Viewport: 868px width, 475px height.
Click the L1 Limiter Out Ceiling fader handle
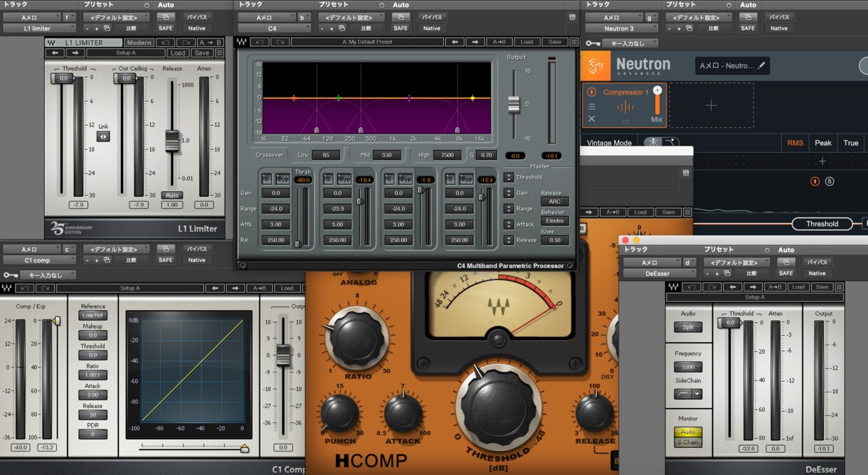[x=126, y=78]
